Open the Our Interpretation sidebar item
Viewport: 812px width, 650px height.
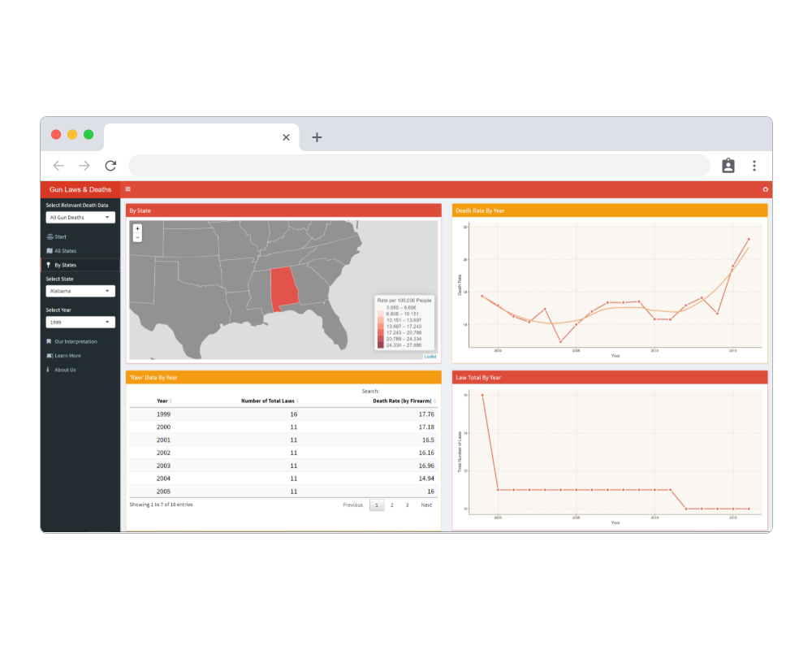point(76,342)
